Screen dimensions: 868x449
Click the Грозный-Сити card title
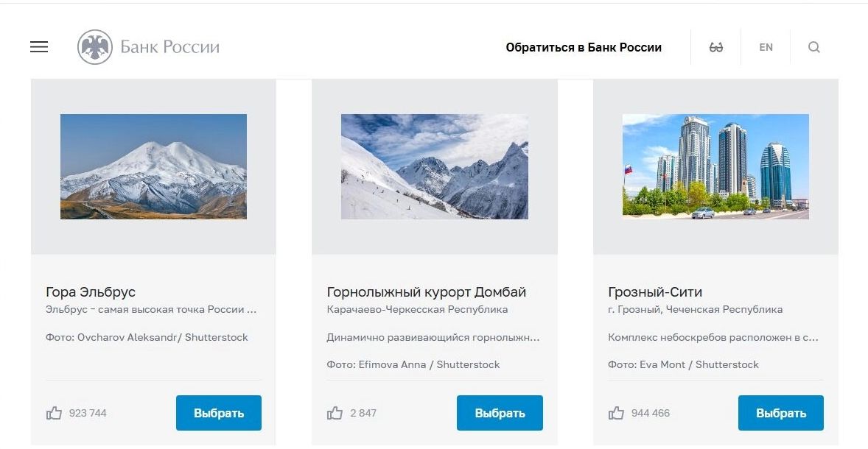(x=654, y=291)
